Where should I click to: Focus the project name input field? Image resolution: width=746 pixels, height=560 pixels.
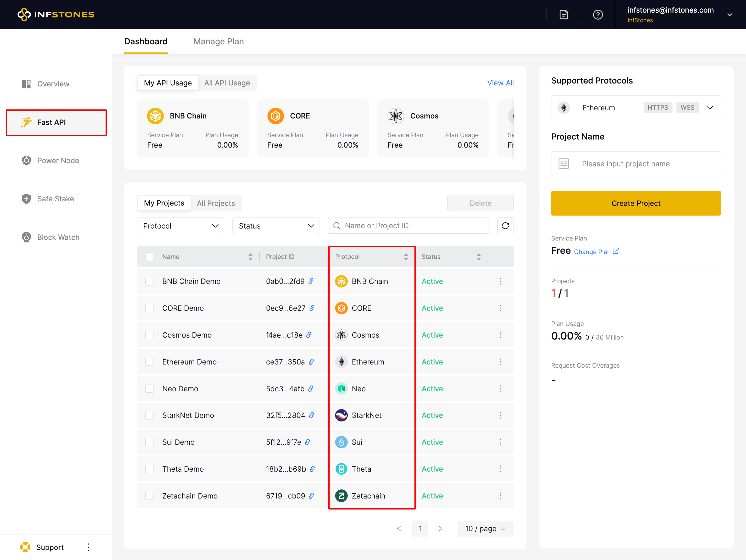click(636, 163)
